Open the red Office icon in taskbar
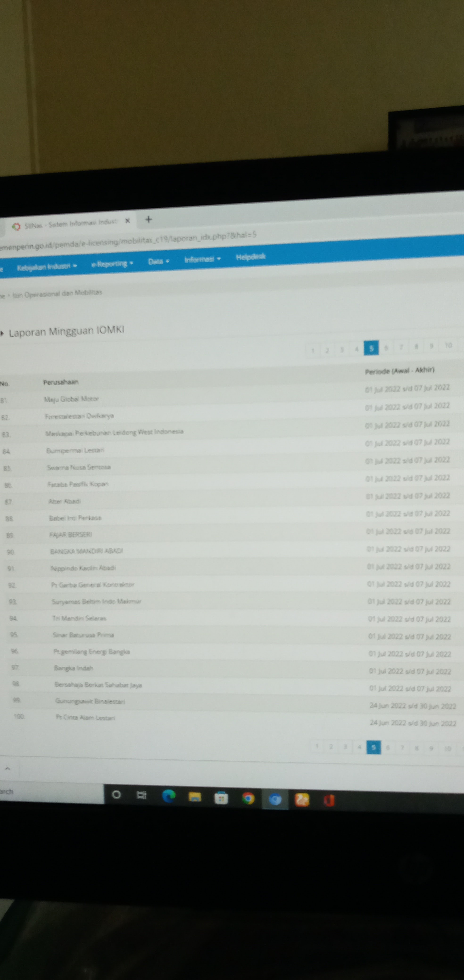The height and width of the screenshot is (980, 464). [x=329, y=801]
